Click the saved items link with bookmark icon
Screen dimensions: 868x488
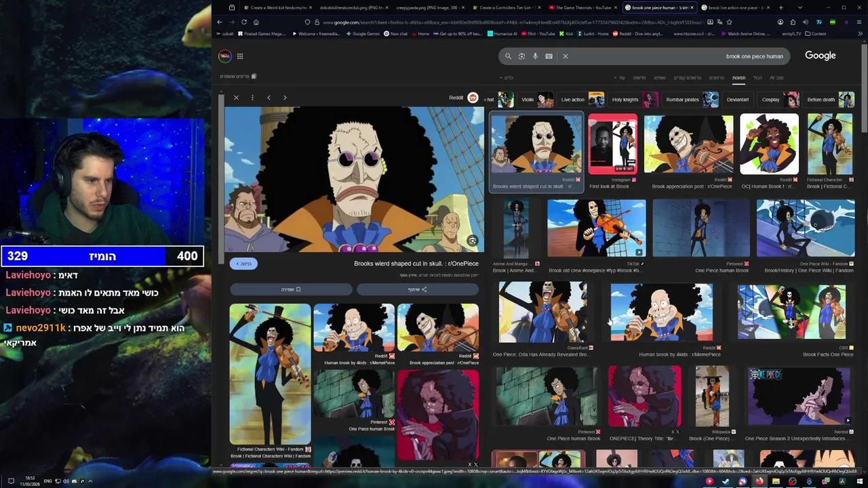point(238,77)
